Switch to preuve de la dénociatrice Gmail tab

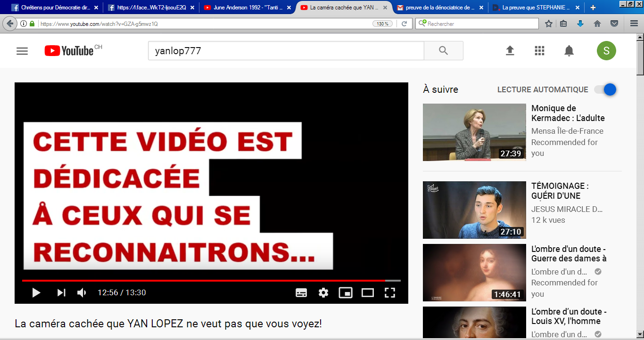pos(439,8)
